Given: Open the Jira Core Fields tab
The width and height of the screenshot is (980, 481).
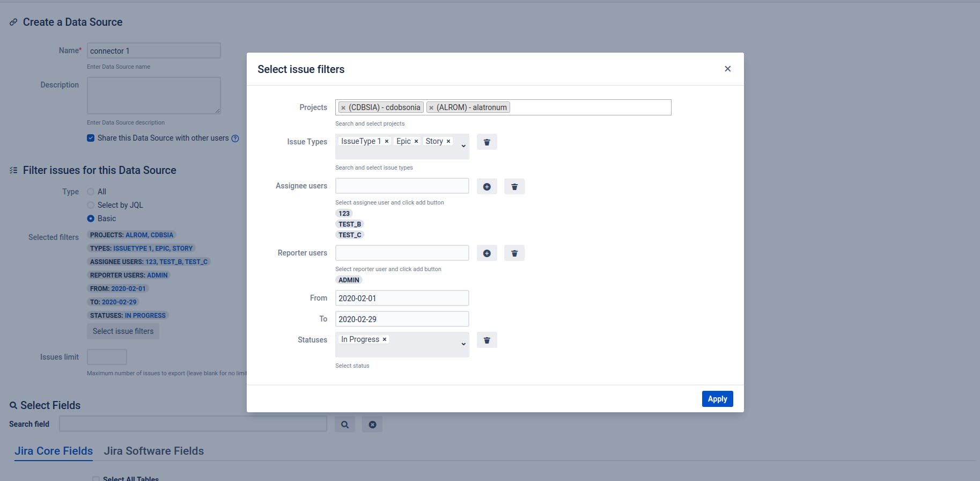Looking at the screenshot, I should (54, 451).
